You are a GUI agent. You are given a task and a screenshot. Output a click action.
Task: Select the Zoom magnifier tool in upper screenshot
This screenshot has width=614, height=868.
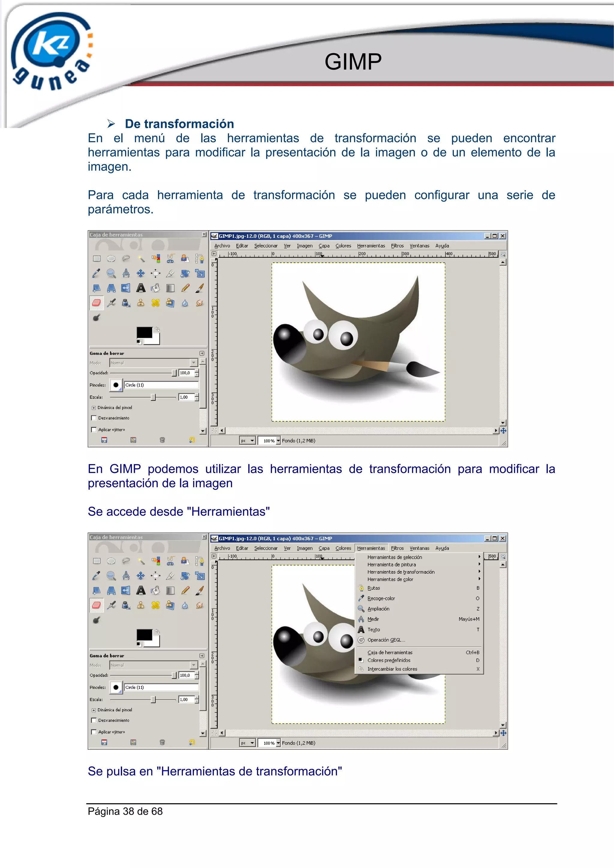tap(111, 273)
